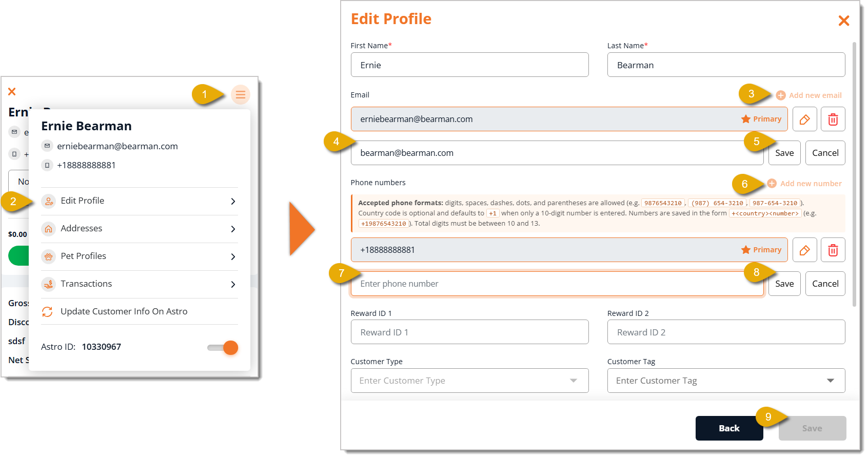The image size is (868, 458).
Task: Click the Enter phone number field
Action: pyautogui.click(x=557, y=284)
